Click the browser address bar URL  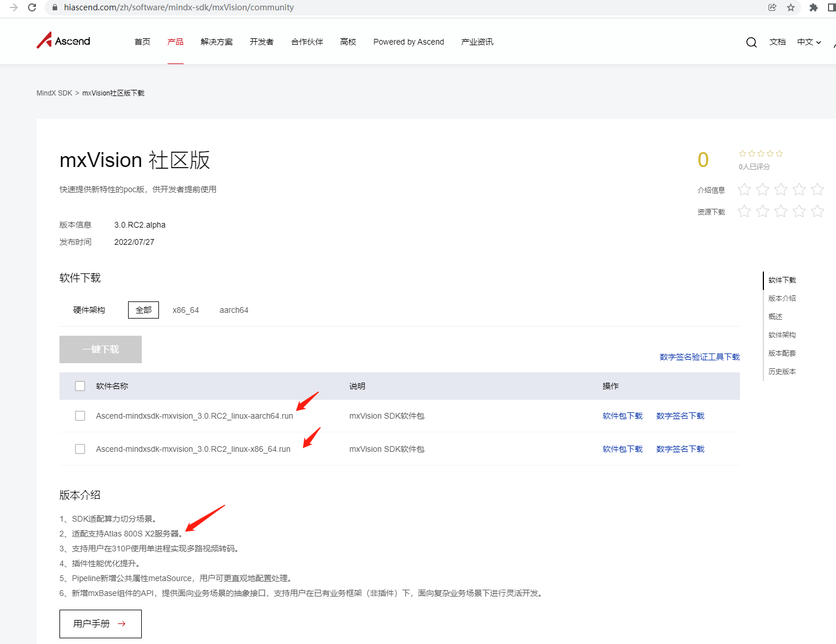[x=179, y=7]
